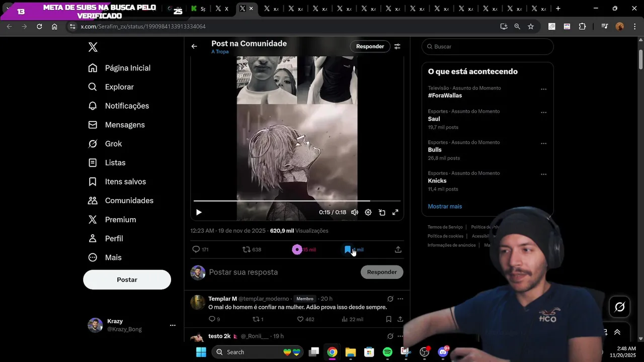
Task: Open the #ForaWallas trend
Action: pos(445,96)
